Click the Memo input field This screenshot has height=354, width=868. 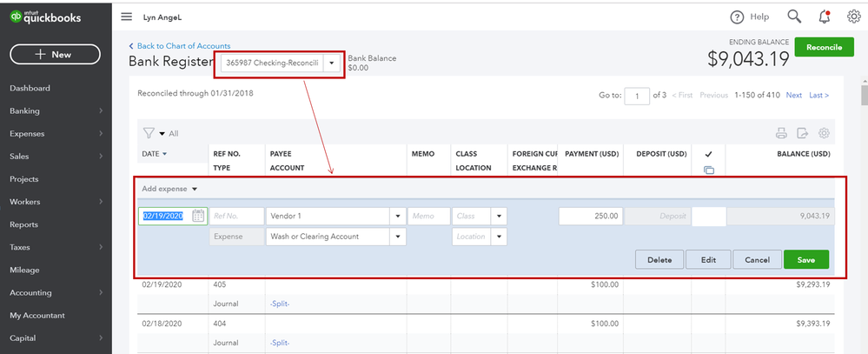point(429,216)
